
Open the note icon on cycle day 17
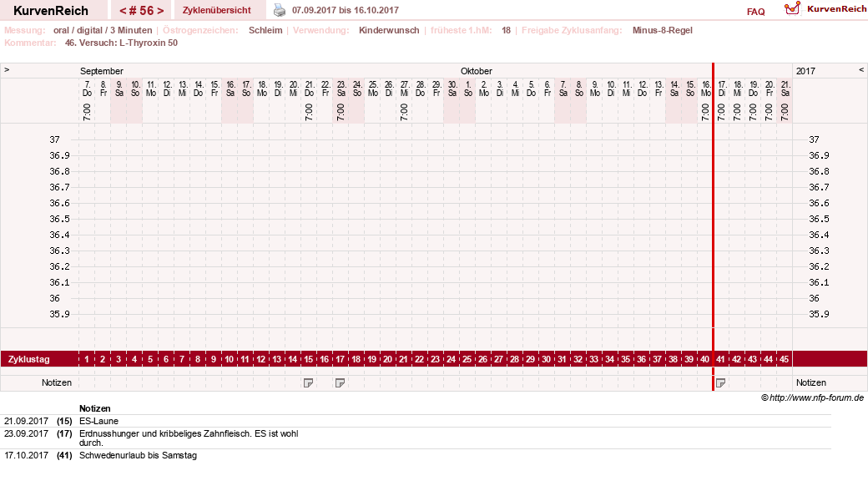click(340, 383)
